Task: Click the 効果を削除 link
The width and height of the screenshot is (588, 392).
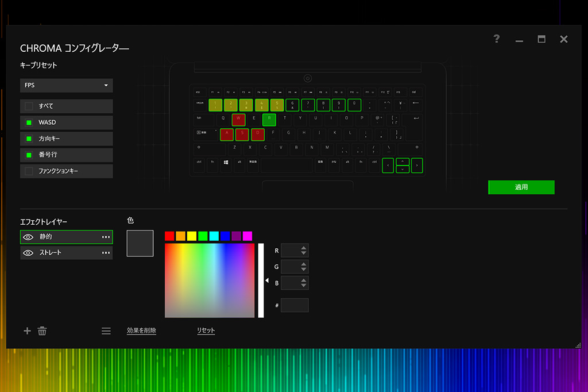Action: click(141, 330)
